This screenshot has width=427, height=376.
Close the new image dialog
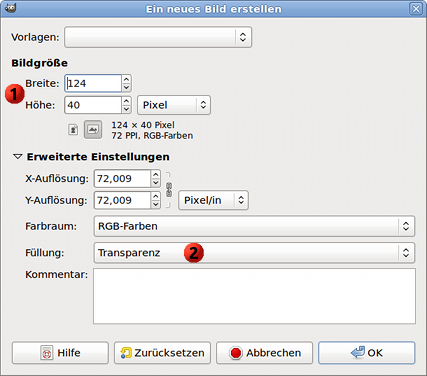(x=416, y=9)
